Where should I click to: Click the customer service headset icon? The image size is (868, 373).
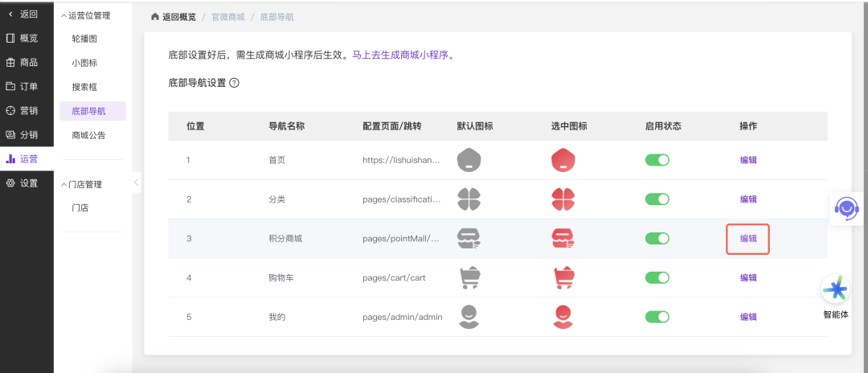[845, 208]
